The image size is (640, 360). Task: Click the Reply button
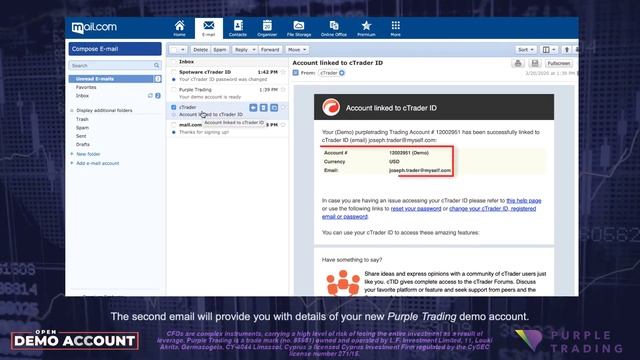pos(241,49)
